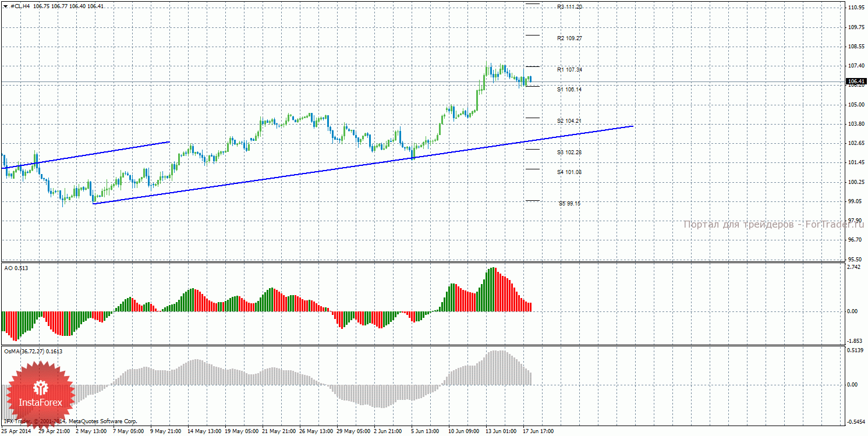Click the InstaForex logo badge
Screen dimensions: 868x436
40,393
